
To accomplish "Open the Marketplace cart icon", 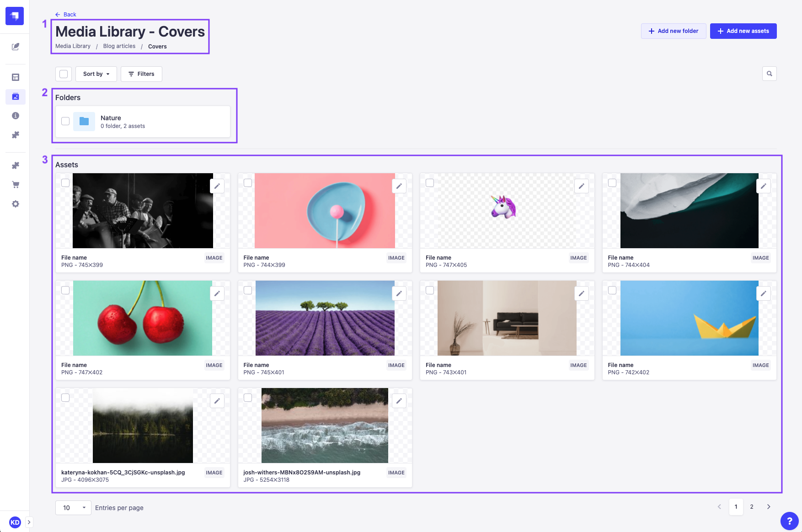I will [x=15, y=184].
